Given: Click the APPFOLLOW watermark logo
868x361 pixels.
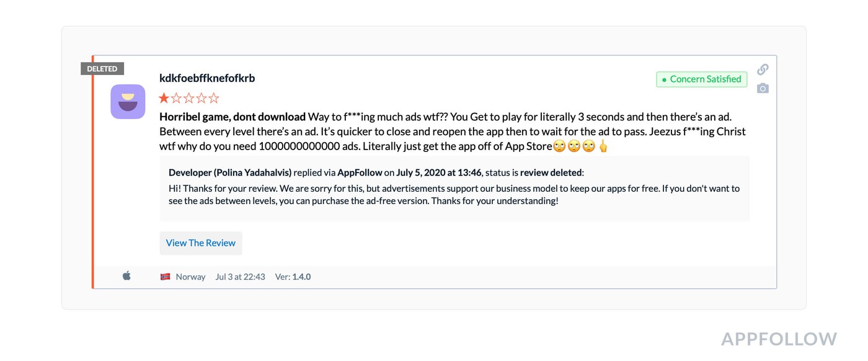Looking at the screenshot, I should click(x=779, y=339).
